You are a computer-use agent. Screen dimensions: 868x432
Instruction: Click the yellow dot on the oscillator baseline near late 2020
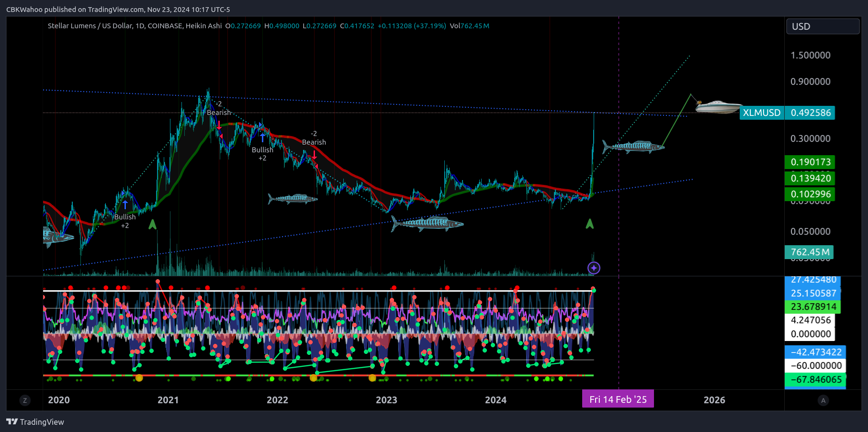tap(139, 378)
